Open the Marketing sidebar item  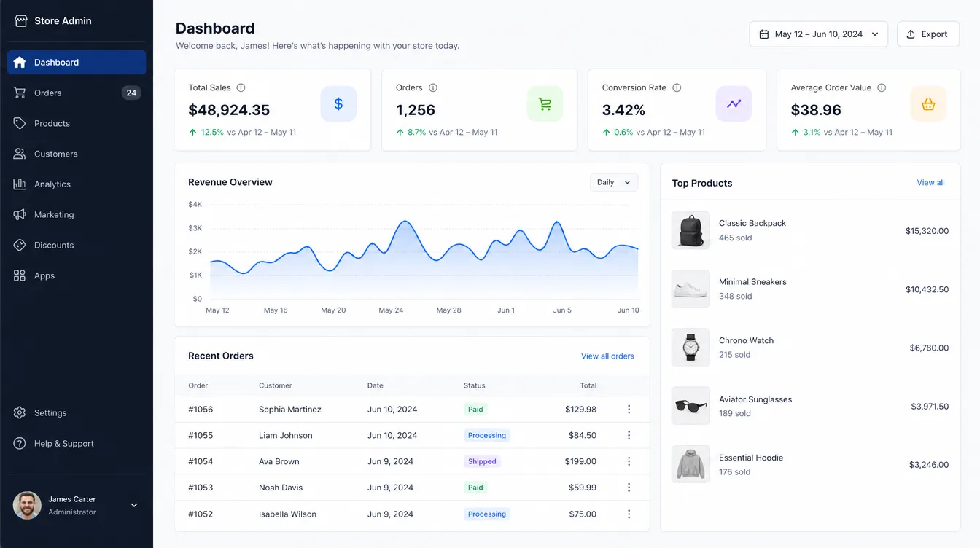[77, 215]
